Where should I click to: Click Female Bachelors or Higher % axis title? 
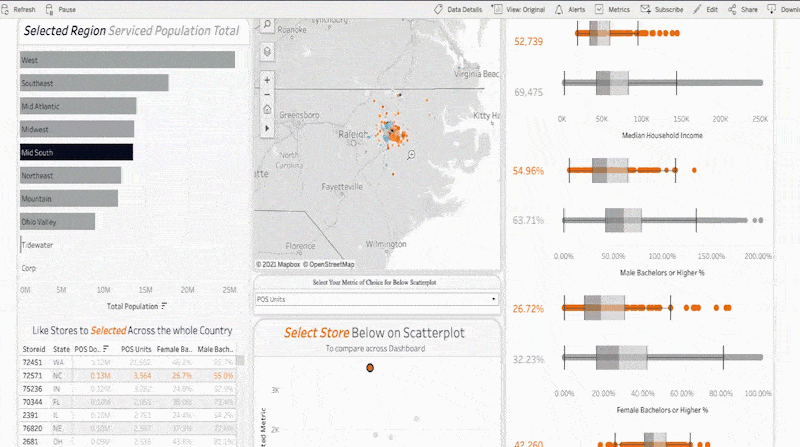(x=662, y=410)
